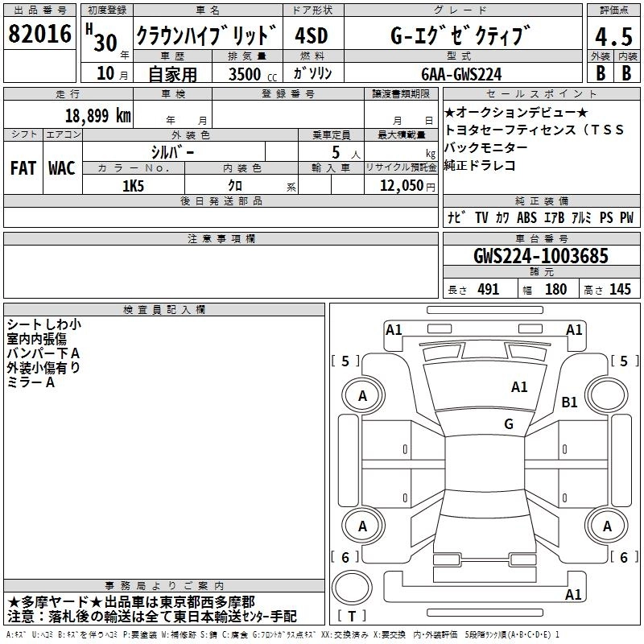
Task: Select the 後日発送部品 header
Action: tap(221, 200)
